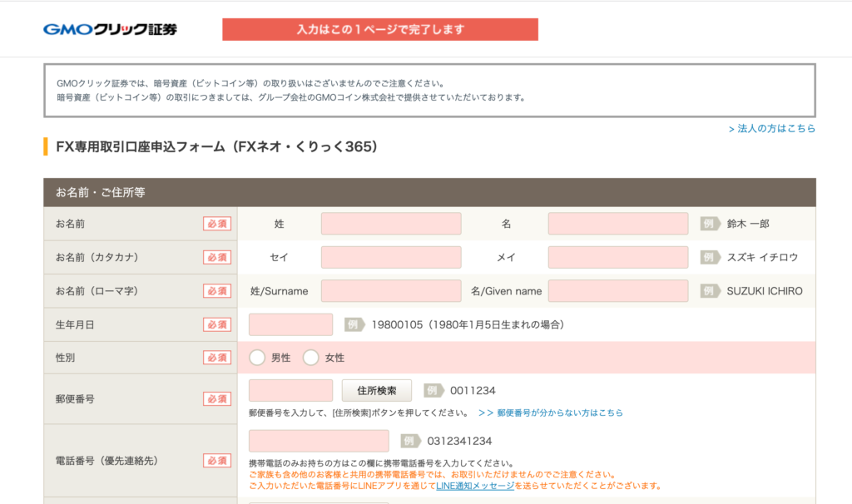Focus the メイ katakana input field
Viewport: 852px width, 504px height.
pyautogui.click(x=618, y=258)
